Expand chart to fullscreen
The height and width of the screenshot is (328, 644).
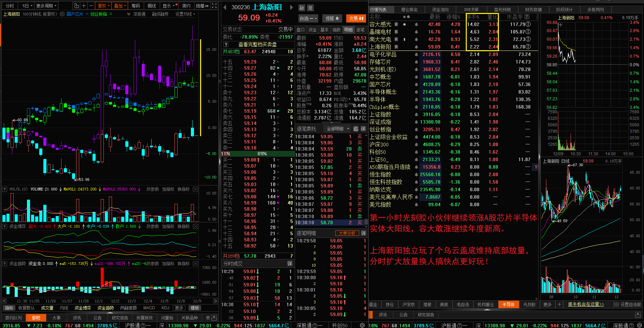[214, 6]
